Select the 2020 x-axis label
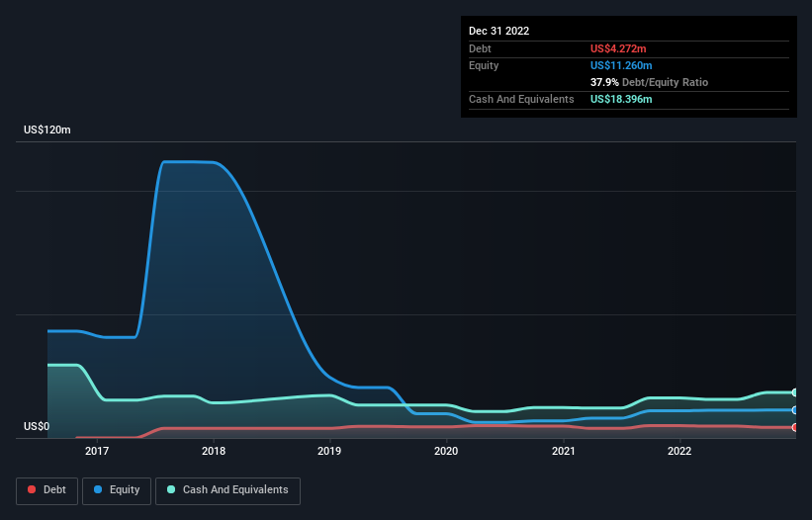The image size is (812, 520). pyautogui.click(x=446, y=451)
